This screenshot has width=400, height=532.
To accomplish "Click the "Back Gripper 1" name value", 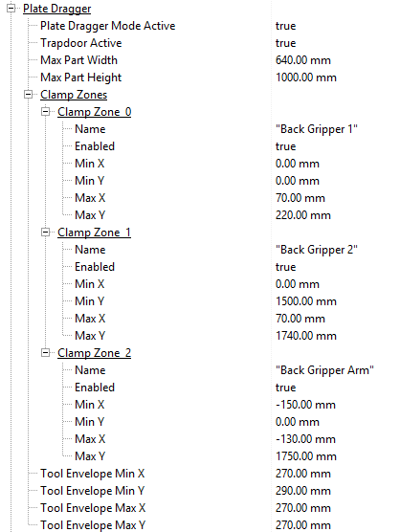I will click(x=316, y=129).
